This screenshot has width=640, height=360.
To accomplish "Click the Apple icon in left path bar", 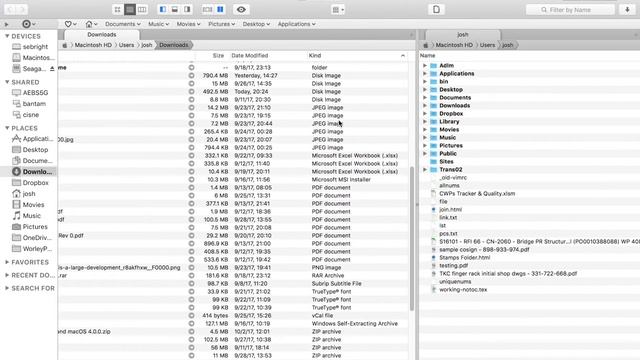I will (64, 45).
